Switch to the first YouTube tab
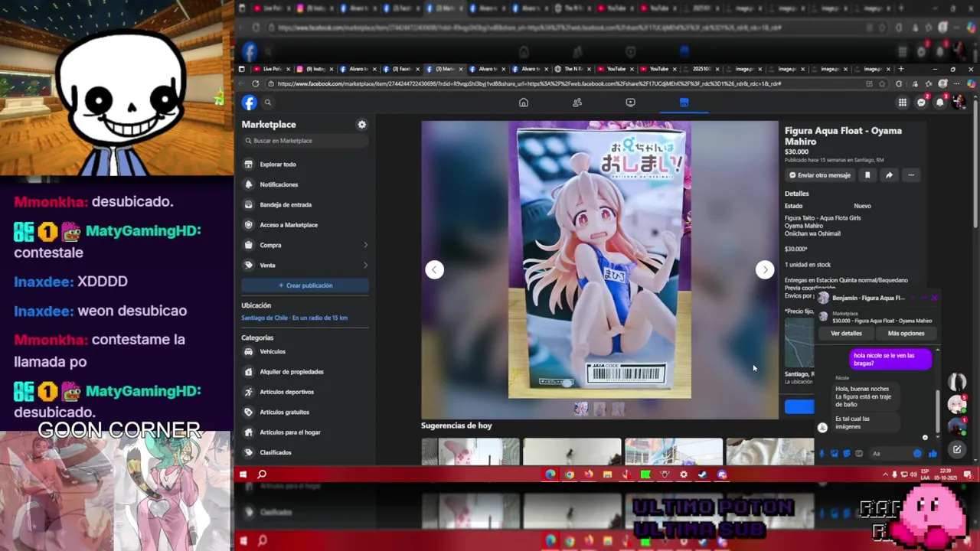The width and height of the screenshot is (980, 551). (616, 69)
